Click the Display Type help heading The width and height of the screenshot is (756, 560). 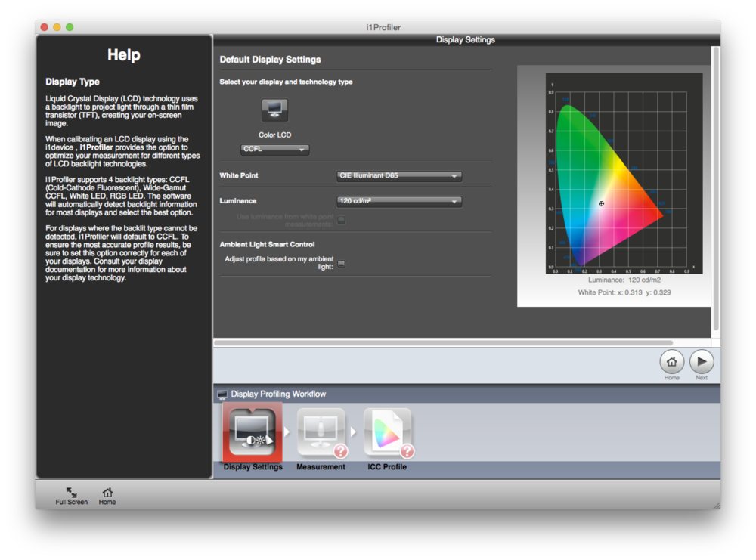(x=73, y=82)
